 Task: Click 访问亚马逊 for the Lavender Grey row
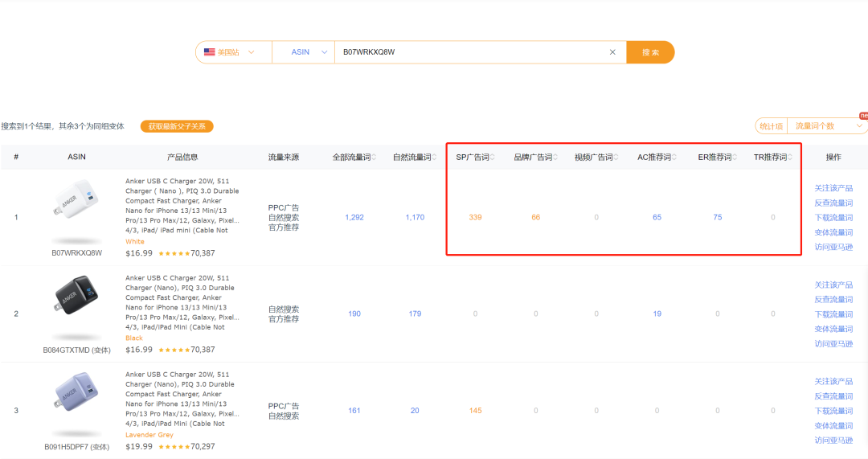click(833, 441)
